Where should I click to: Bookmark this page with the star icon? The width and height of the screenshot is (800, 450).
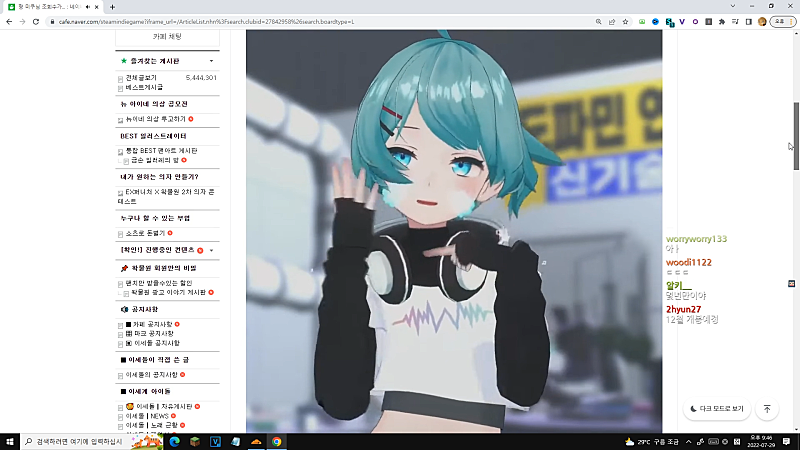click(x=625, y=22)
